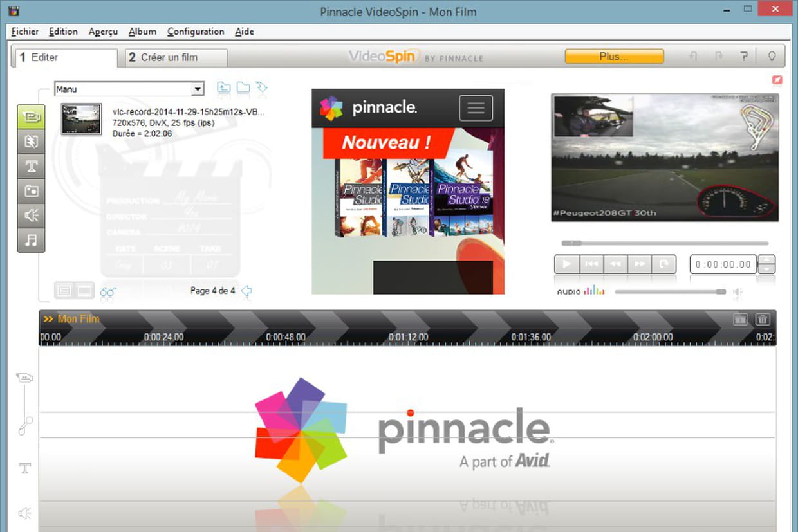This screenshot has width=798, height=532.
Task: Click the trash delete icon on timeline
Action: click(x=762, y=318)
